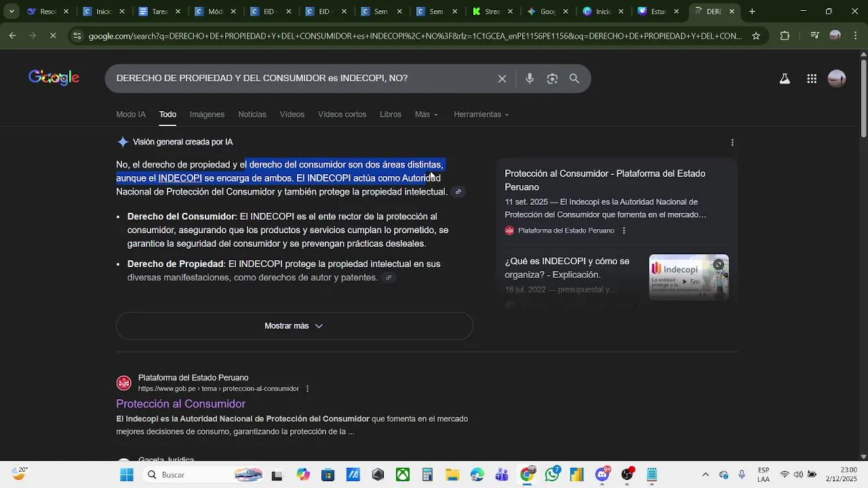This screenshot has width=868, height=488.
Task: Close the 'Resol' browser tab
Action: pyautogui.click(x=66, y=12)
